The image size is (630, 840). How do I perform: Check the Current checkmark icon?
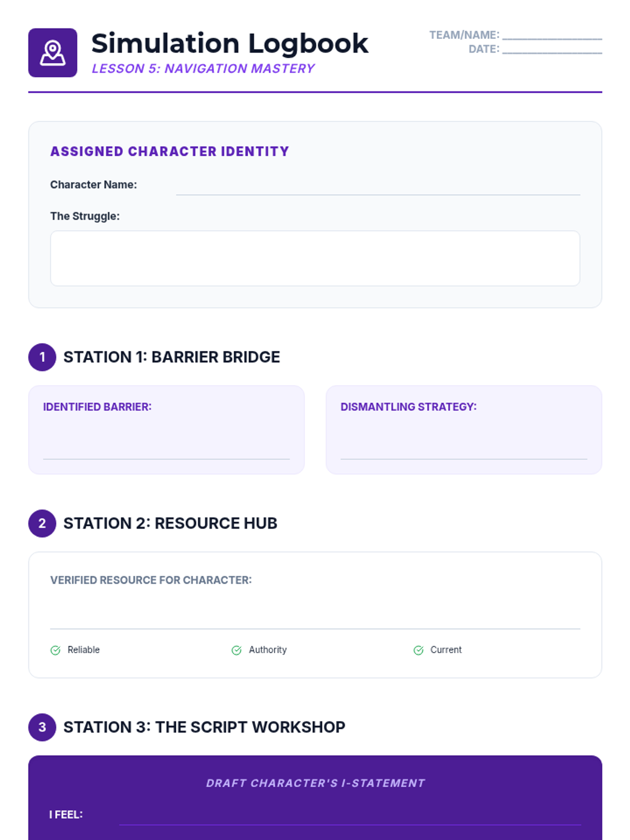point(418,650)
